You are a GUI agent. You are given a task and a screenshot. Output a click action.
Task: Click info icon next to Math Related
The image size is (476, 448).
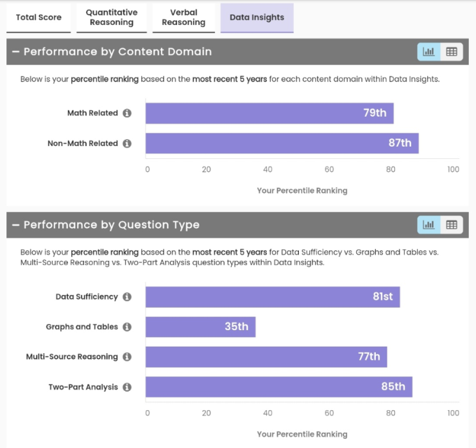point(127,113)
